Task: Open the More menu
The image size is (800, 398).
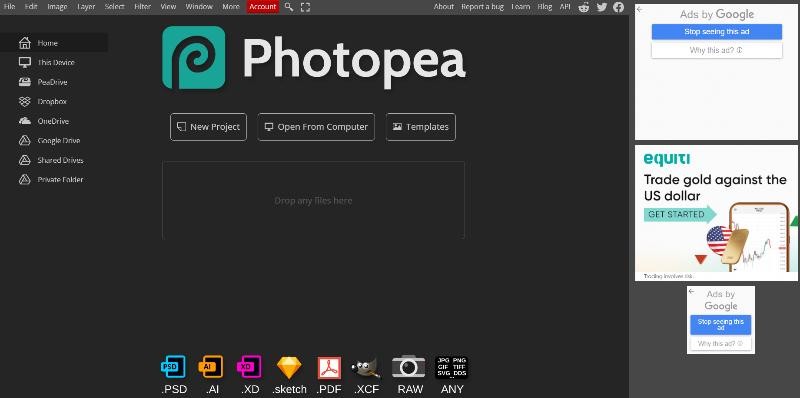Action: click(x=231, y=7)
